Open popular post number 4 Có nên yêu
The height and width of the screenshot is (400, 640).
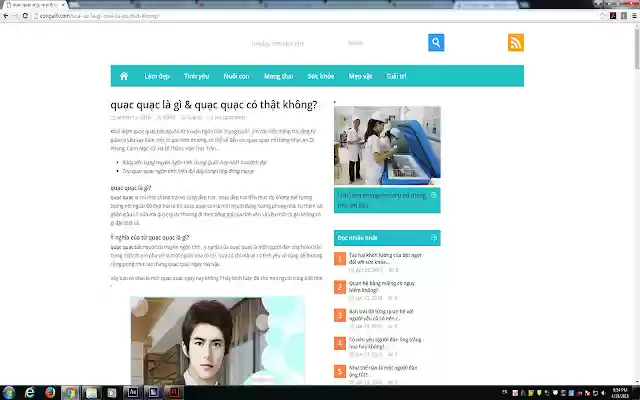[385, 343]
